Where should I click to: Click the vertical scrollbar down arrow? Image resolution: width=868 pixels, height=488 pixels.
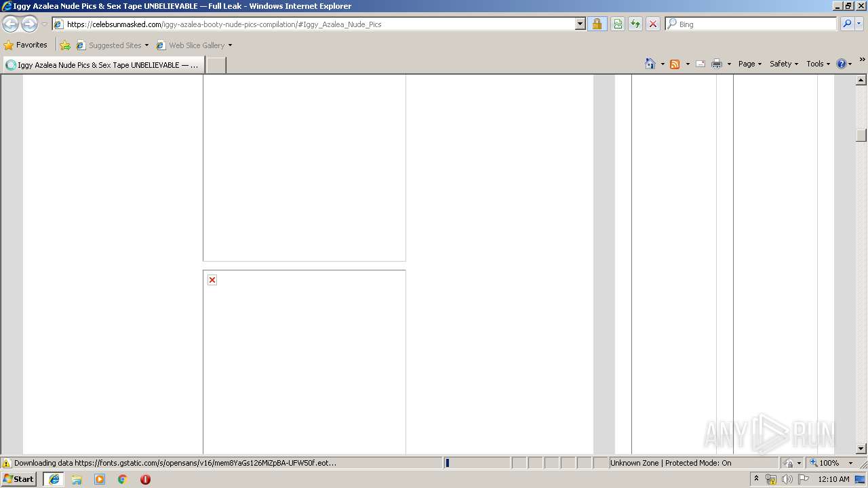(861, 449)
